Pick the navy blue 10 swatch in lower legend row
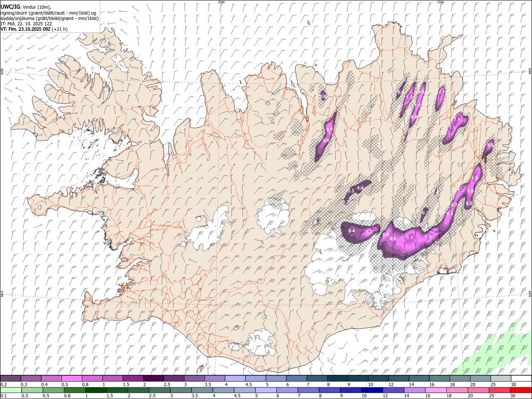Viewport: 532px width, 399px height. (372, 390)
